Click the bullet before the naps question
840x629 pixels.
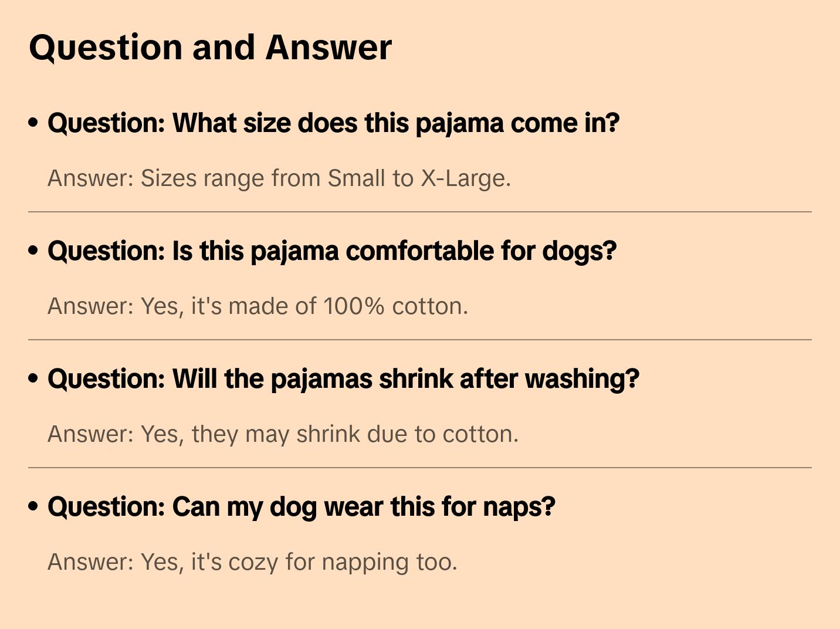point(33,506)
